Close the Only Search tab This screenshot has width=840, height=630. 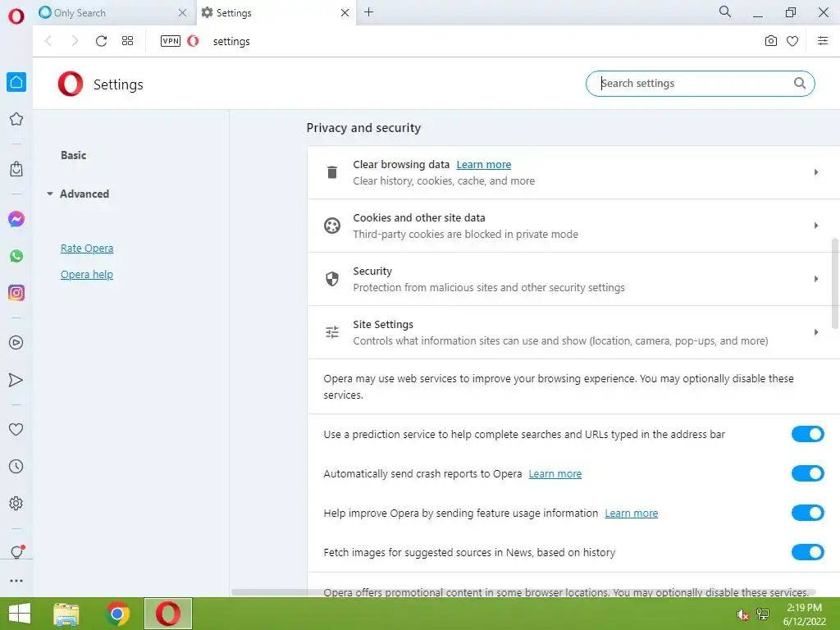point(182,12)
